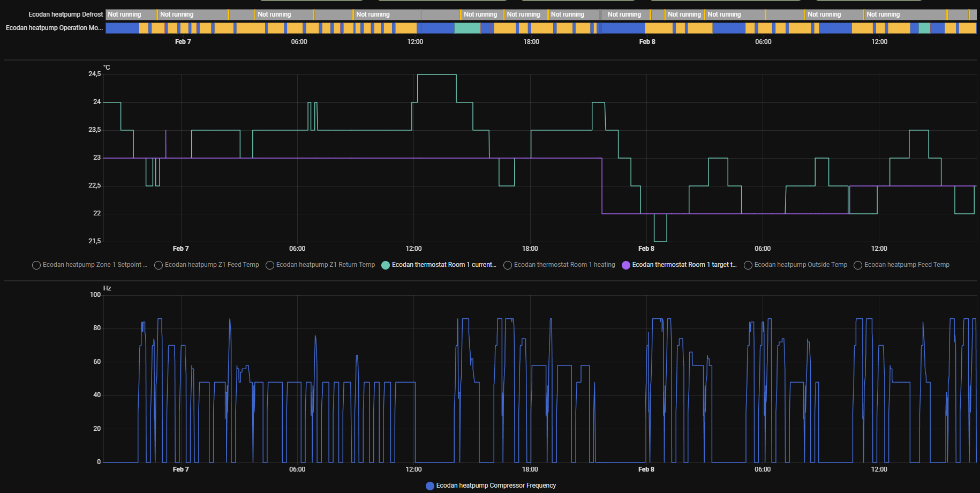
Task: Click the 100 Hz axis label
Action: click(95, 295)
